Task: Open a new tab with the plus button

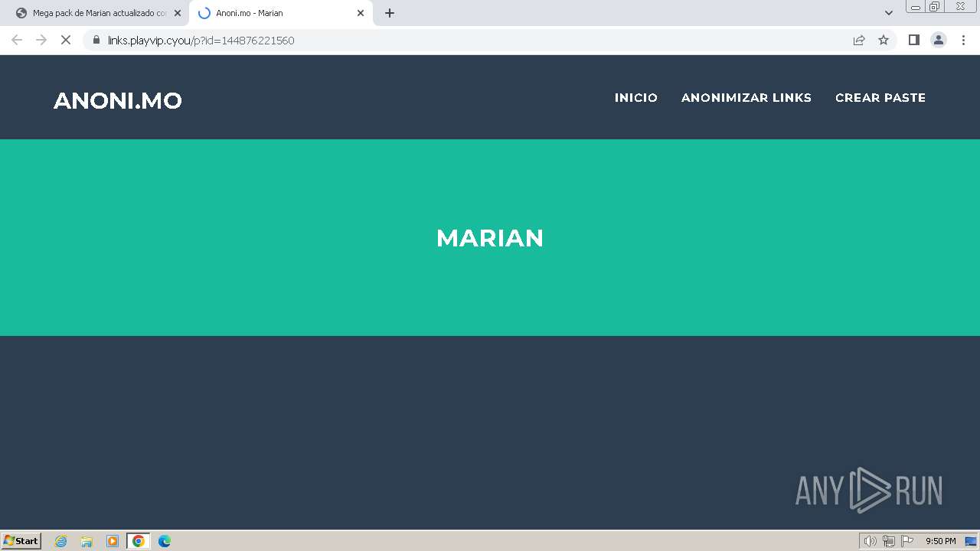Action: coord(390,13)
